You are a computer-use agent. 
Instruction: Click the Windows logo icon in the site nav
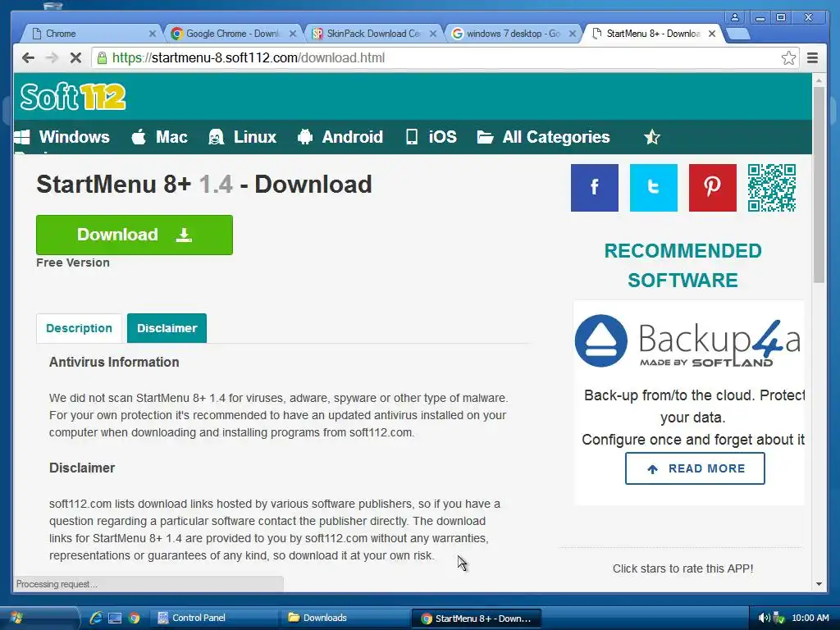point(22,137)
